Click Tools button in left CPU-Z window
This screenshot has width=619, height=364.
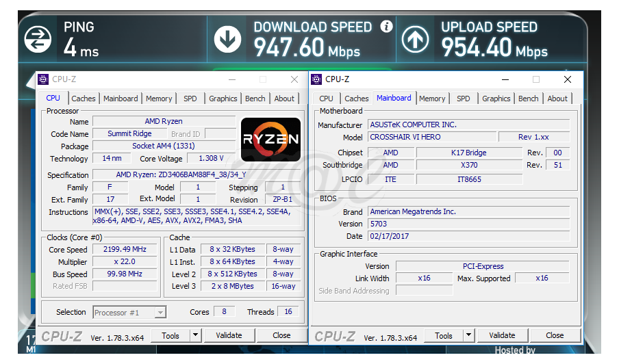point(170,336)
